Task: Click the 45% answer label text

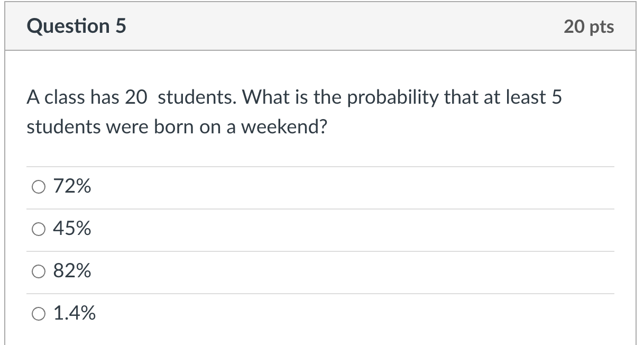Action: point(72,229)
